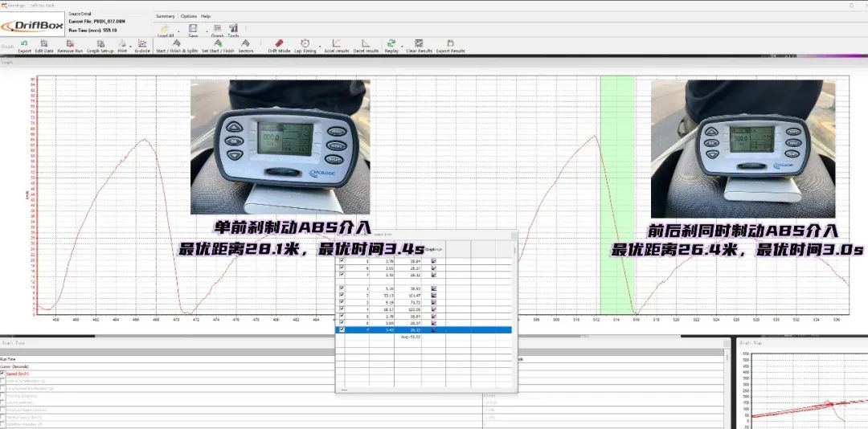Expand the Replay dropdown arrow

[401, 46]
